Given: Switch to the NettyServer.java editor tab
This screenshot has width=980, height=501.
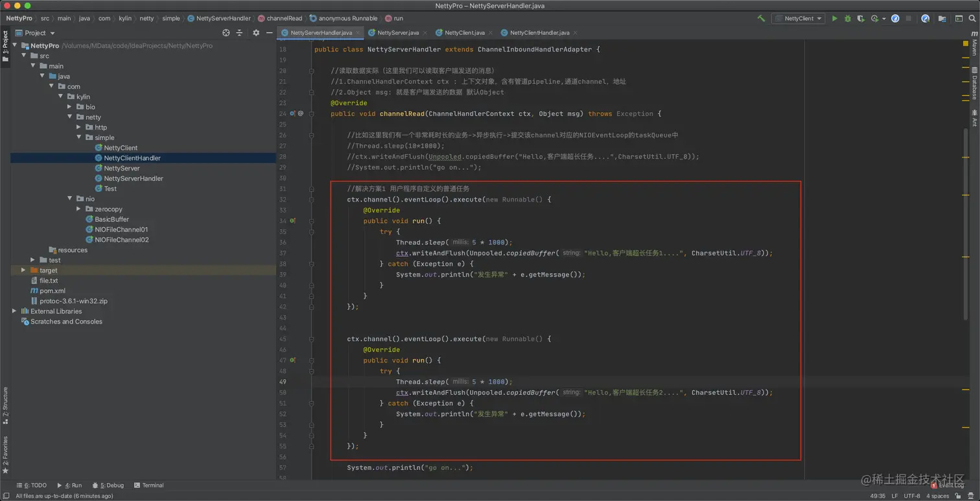Looking at the screenshot, I should (x=397, y=32).
